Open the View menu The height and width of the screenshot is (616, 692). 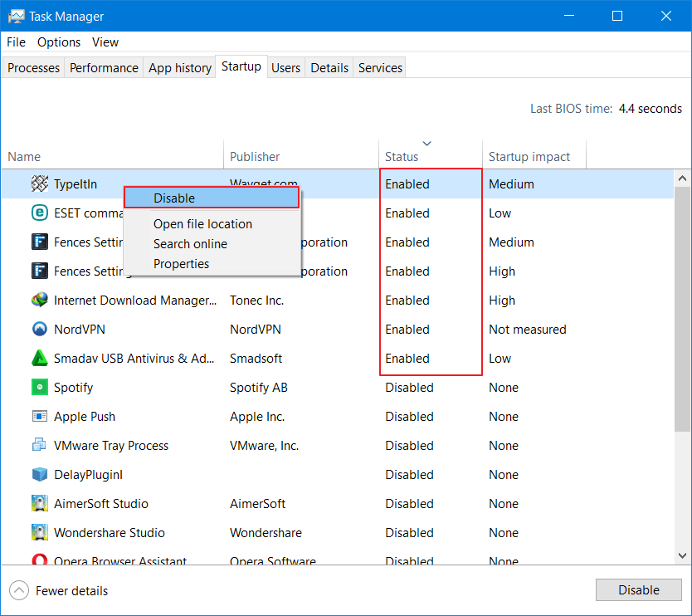(105, 42)
